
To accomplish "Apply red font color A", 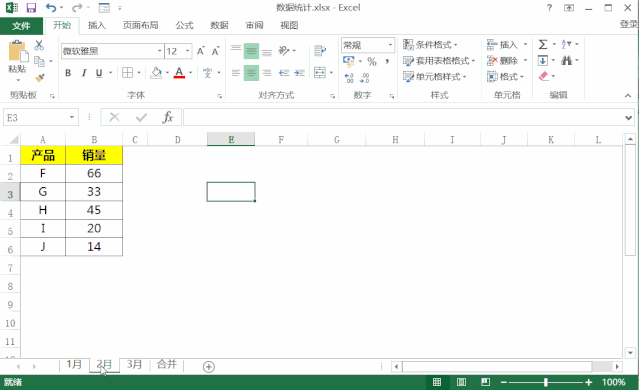I will pos(179,73).
